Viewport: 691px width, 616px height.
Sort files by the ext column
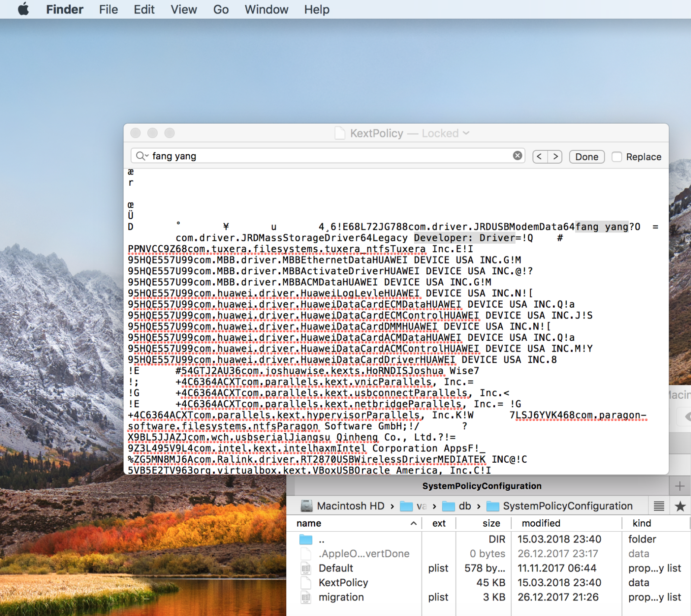[x=439, y=523]
